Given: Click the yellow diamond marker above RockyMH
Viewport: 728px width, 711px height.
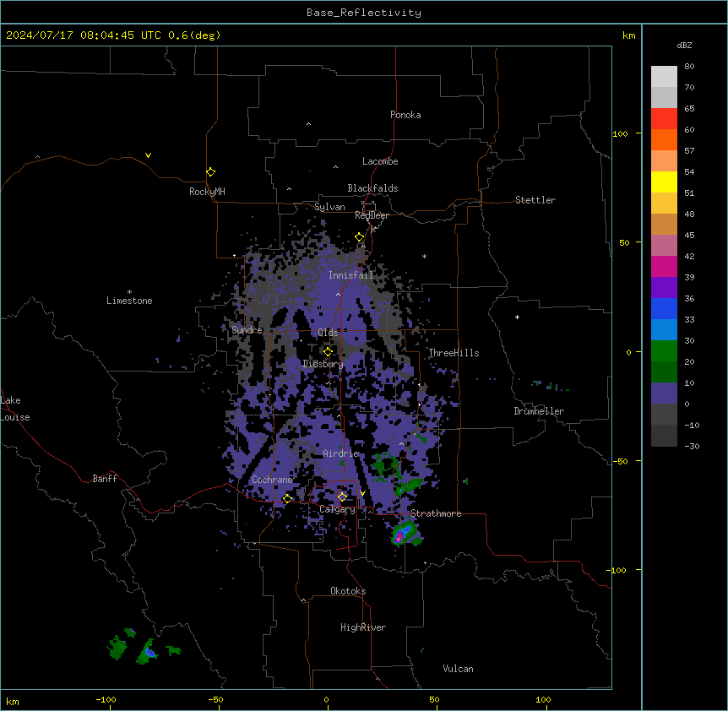Looking at the screenshot, I should [210, 172].
